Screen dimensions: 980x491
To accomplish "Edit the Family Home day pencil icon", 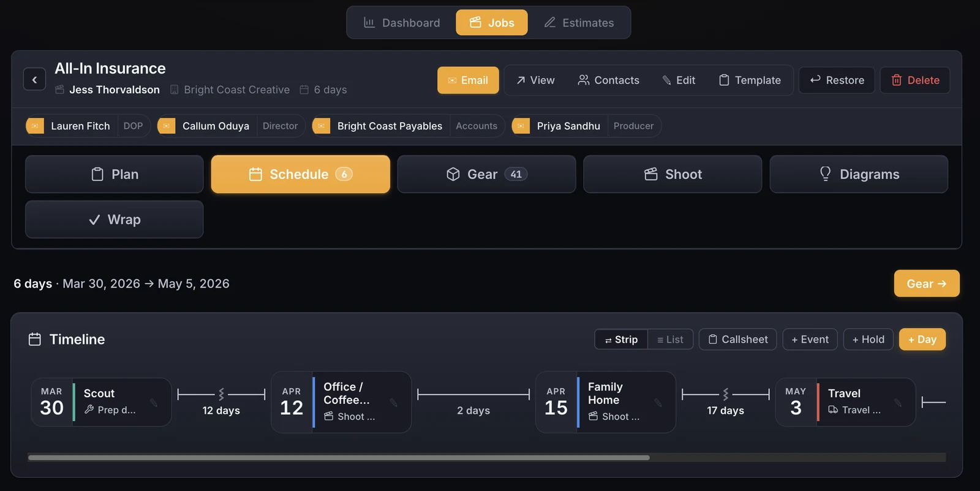I will coord(658,403).
